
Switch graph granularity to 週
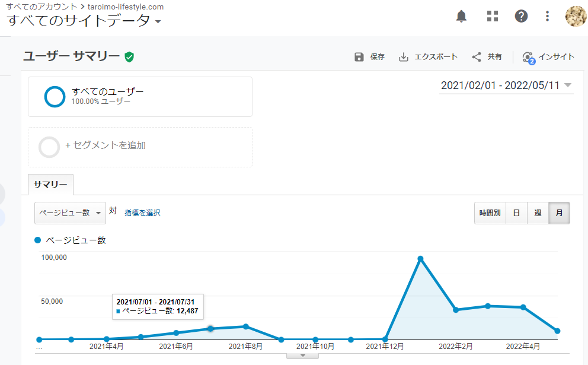(538, 213)
